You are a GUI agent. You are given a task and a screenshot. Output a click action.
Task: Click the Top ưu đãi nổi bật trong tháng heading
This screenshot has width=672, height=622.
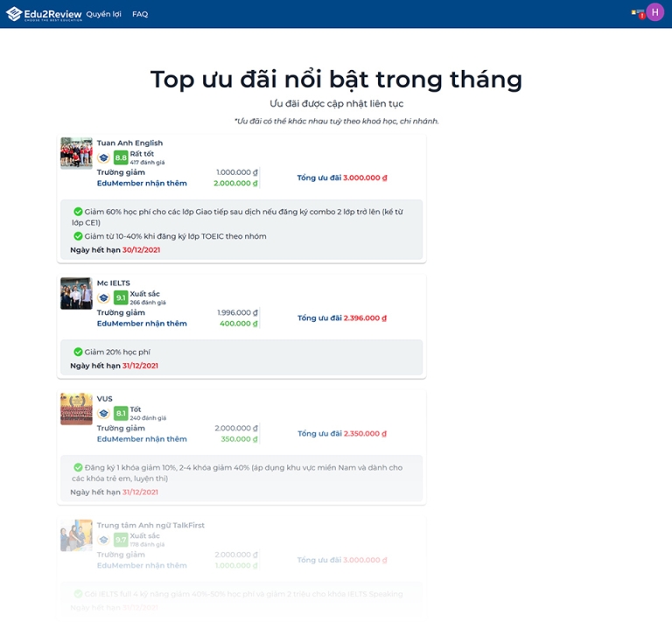coord(336,80)
